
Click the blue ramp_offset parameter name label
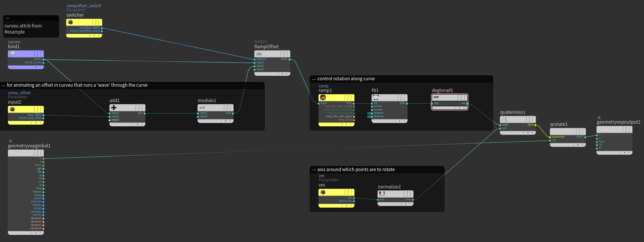pyautogui.click(x=19, y=93)
